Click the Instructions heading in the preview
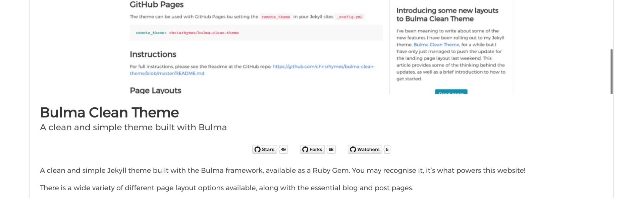 [153, 54]
